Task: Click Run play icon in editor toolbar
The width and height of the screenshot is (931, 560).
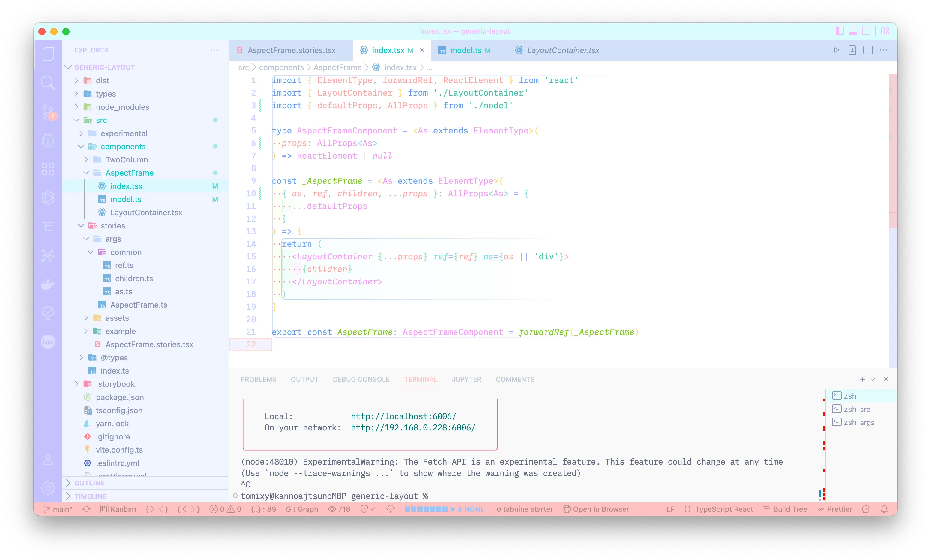Action: (x=837, y=50)
